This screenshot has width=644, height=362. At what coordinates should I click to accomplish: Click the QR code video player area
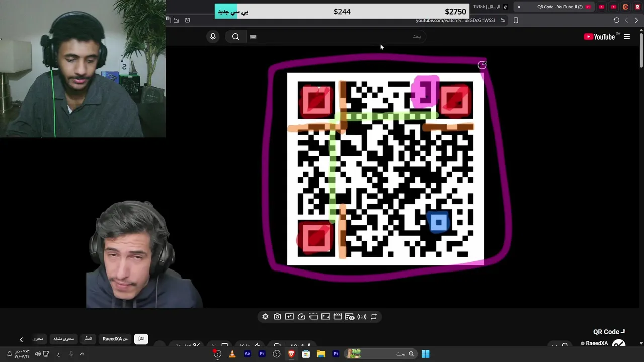point(385,168)
